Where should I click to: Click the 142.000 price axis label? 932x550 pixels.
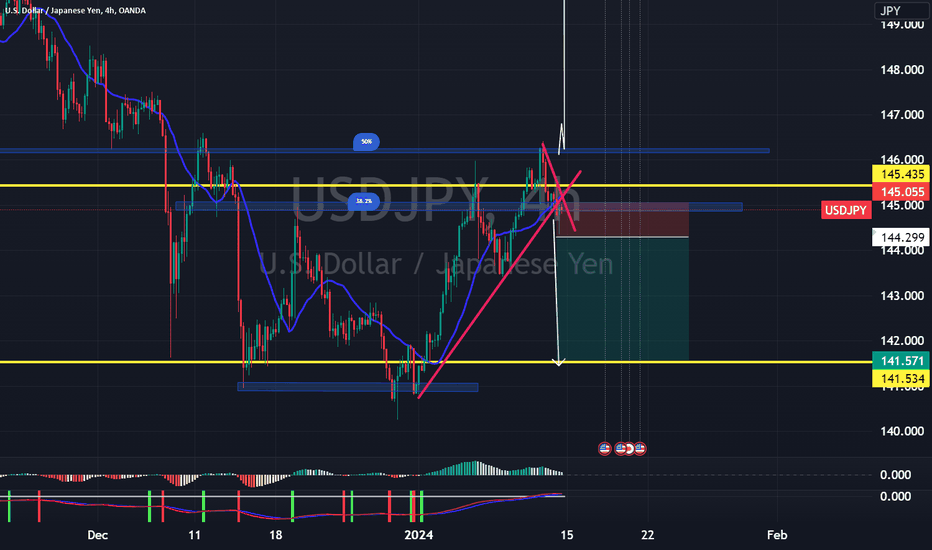coord(902,341)
